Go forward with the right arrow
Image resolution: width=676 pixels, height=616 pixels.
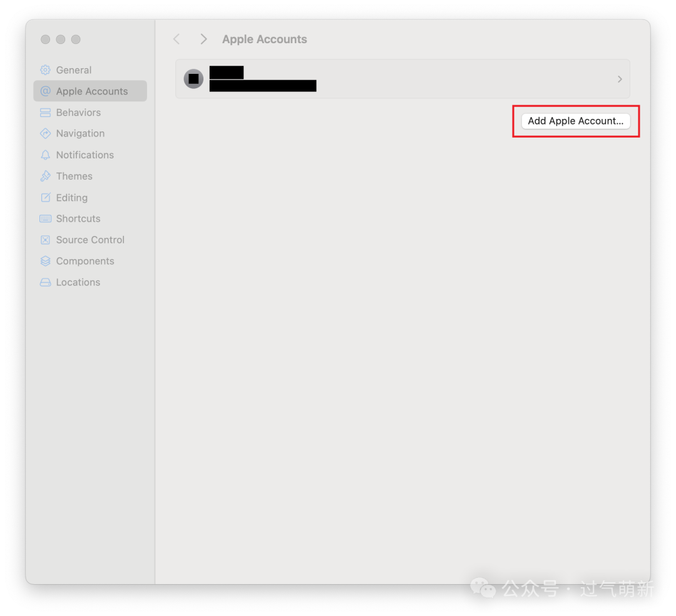click(x=203, y=39)
